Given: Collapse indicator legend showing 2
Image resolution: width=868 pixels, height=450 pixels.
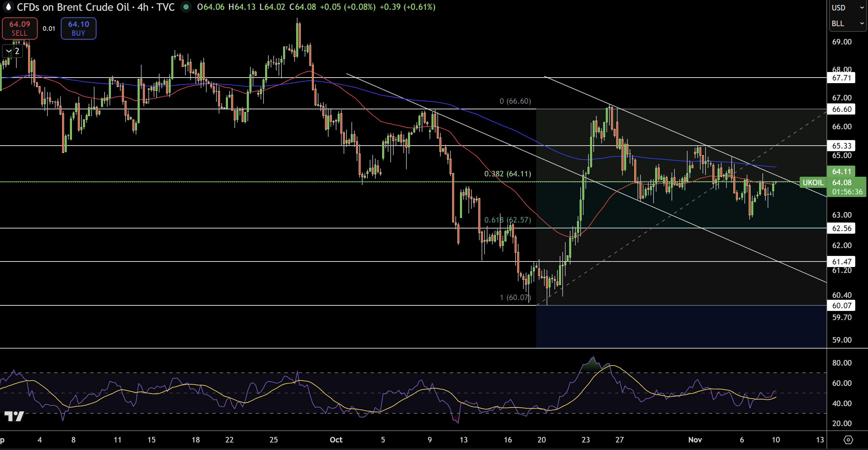Looking at the screenshot, I should [12, 51].
